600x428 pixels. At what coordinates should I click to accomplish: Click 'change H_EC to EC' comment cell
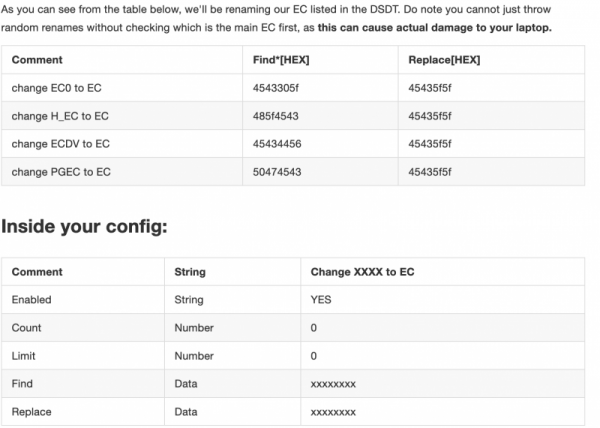(x=60, y=116)
